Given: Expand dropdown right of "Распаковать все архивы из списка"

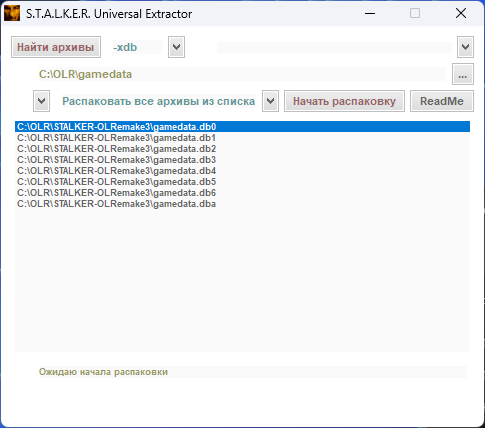Looking at the screenshot, I should 270,101.
